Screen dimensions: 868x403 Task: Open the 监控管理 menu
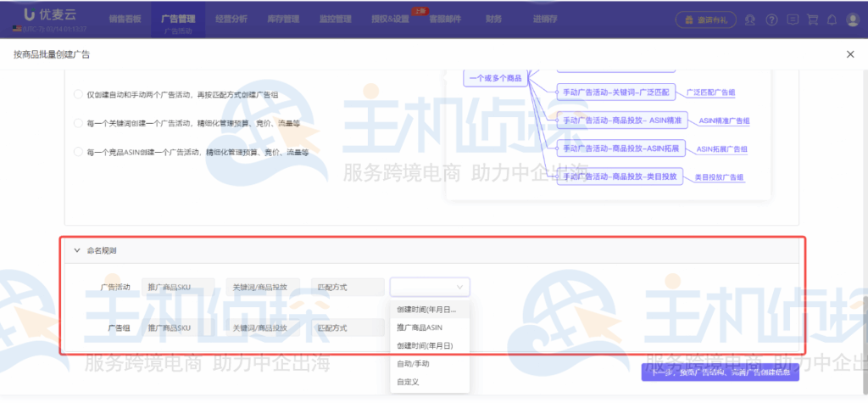[x=336, y=20]
